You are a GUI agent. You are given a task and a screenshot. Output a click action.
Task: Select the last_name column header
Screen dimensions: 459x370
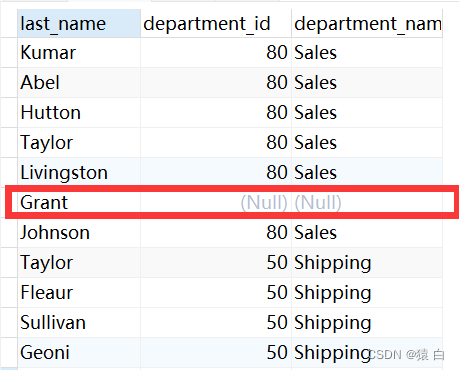pyautogui.click(x=79, y=23)
